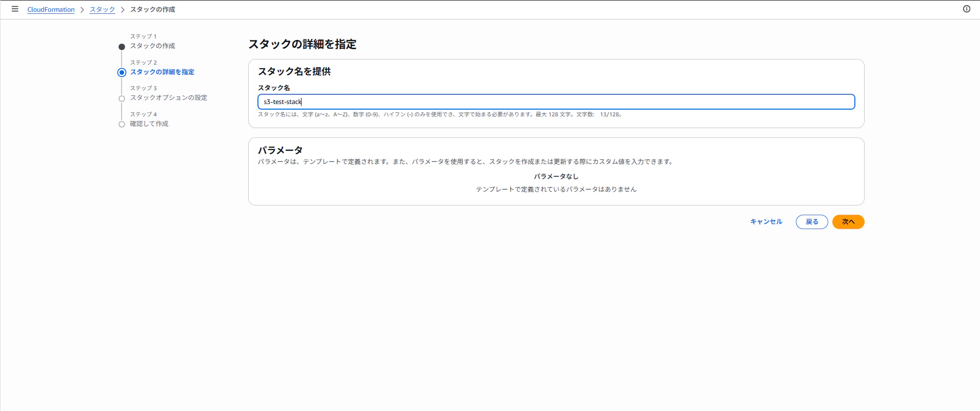980x411 pixels.
Task: Open the スタック breadcrumb link
Action: [x=102, y=10]
